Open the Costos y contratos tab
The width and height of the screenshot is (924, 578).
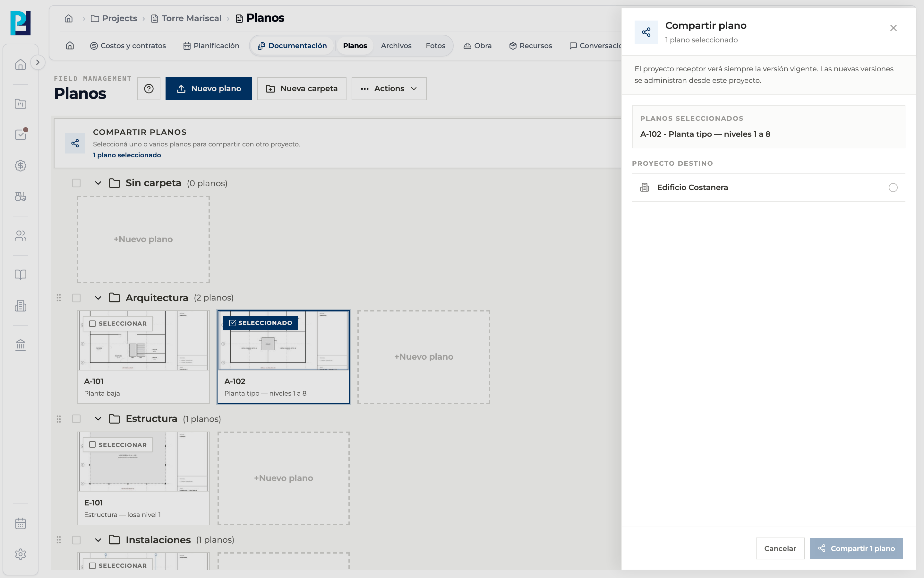click(128, 46)
